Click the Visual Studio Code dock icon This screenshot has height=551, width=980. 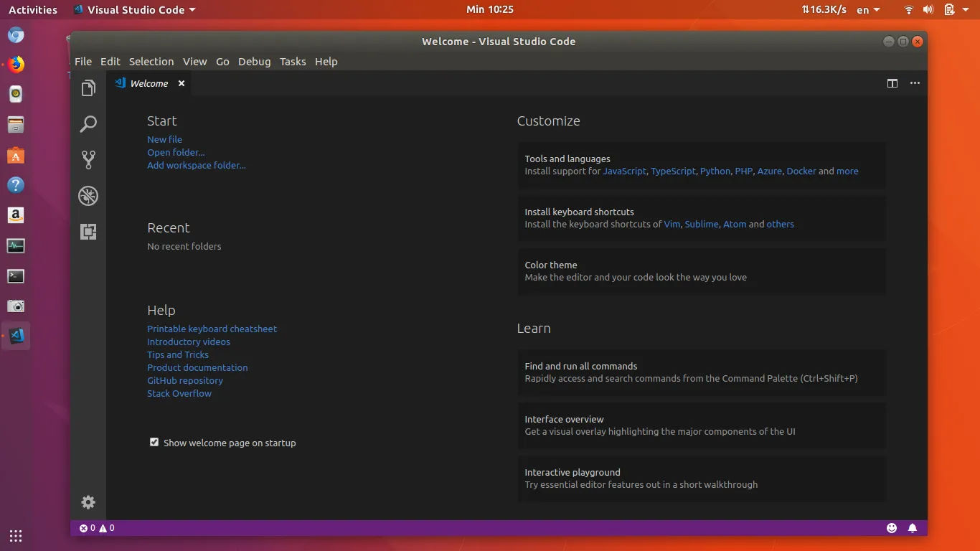pyautogui.click(x=16, y=336)
